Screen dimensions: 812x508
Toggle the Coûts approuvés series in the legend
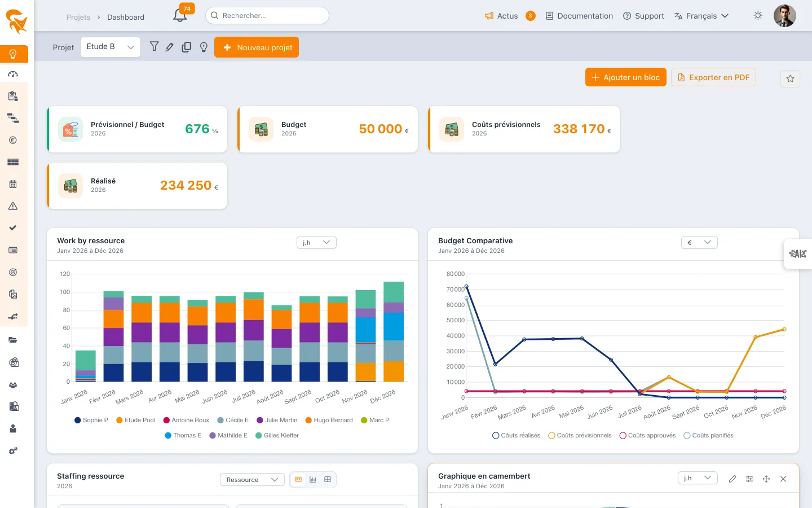click(647, 436)
